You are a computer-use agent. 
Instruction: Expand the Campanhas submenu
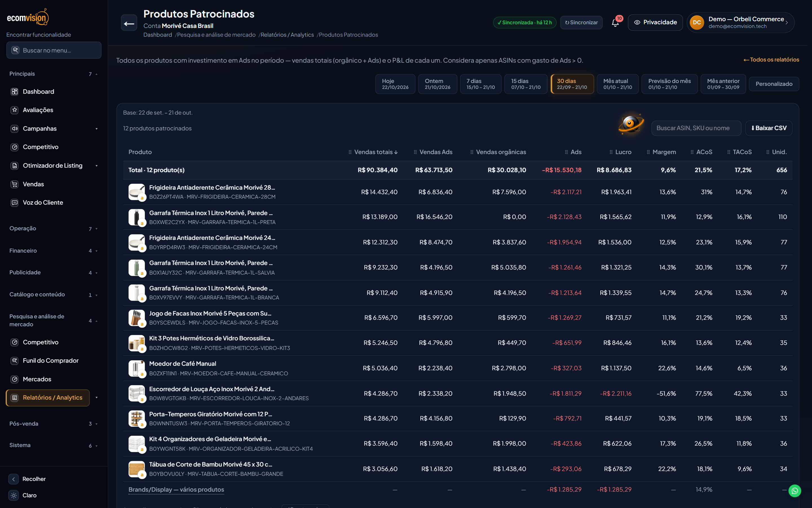pos(97,129)
